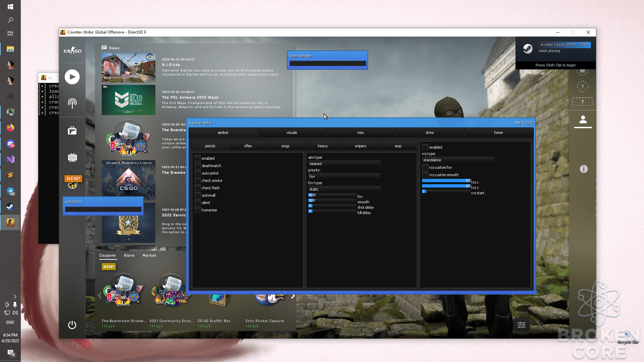The width and height of the screenshot is (644, 362).
Task: Open Sublime Text from the taskbar
Action: pos(10,175)
